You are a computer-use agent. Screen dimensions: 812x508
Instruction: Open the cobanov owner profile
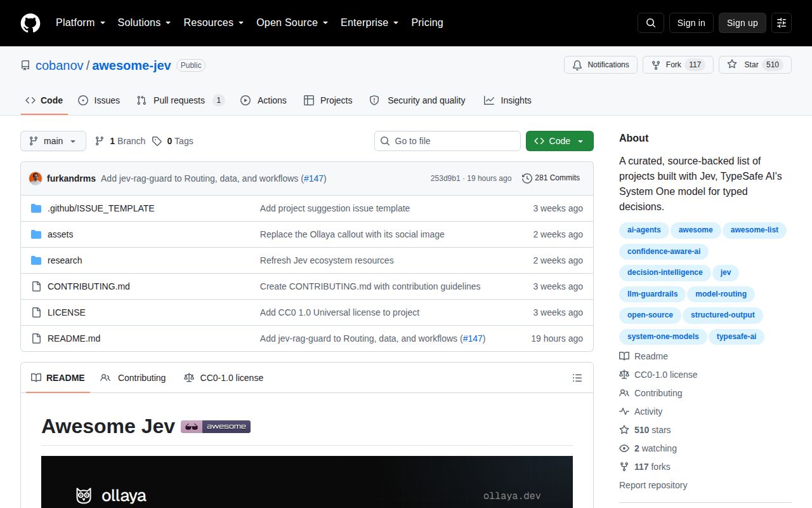(x=60, y=65)
